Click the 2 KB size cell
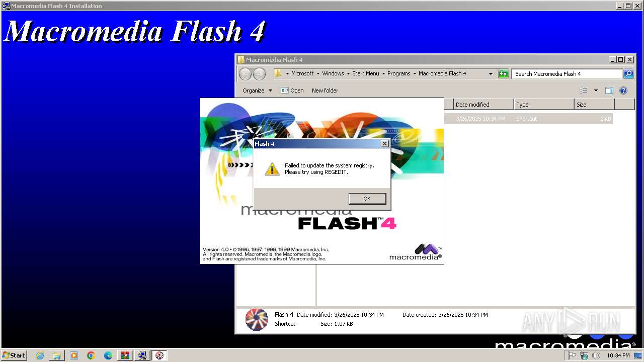The image size is (644, 362). pos(606,119)
